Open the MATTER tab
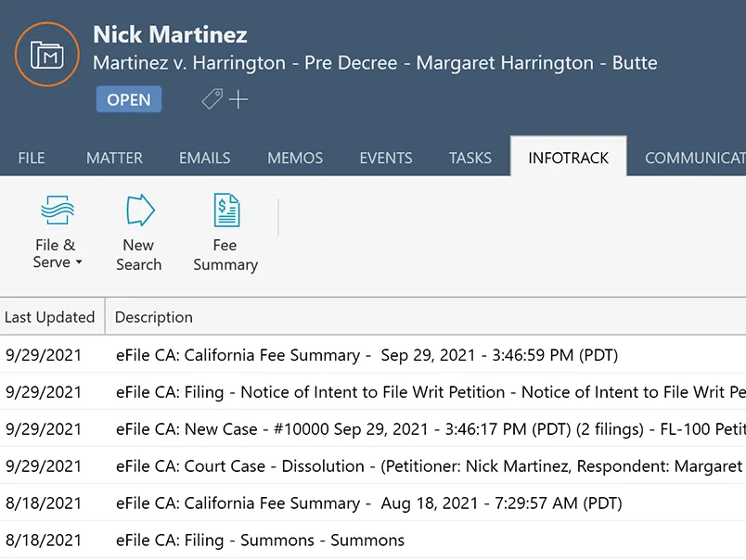Screen dimensions: 746x560 pyautogui.click(x=114, y=158)
